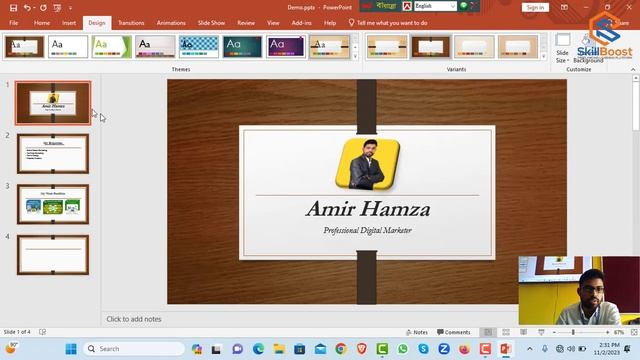The height and width of the screenshot is (360, 640).
Task: Switch to the Animations tab
Action: (x=171, y=23)
